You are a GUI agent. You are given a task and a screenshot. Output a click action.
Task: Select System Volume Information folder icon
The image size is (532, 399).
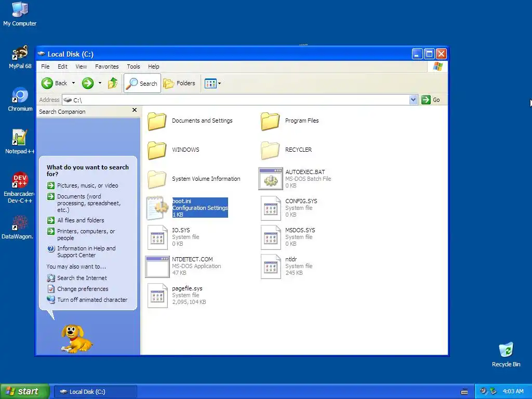click(157, 179)
